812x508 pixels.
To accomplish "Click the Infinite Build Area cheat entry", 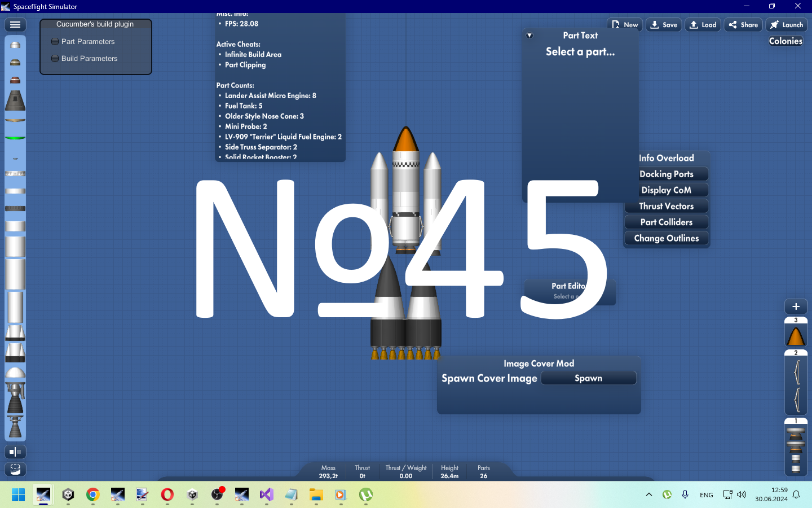I will click(253, 55).
